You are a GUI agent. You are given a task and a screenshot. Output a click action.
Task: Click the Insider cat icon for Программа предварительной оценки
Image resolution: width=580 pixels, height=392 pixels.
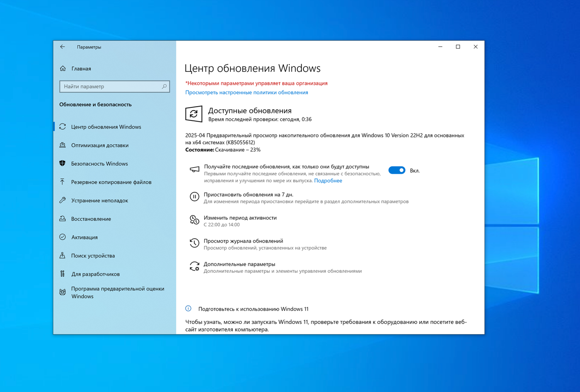[63, 292]
